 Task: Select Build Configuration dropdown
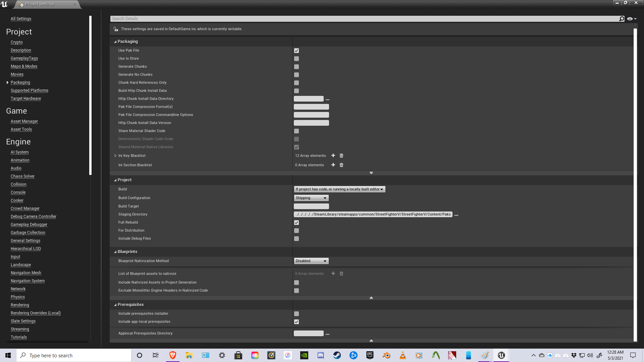click(311, 198)
